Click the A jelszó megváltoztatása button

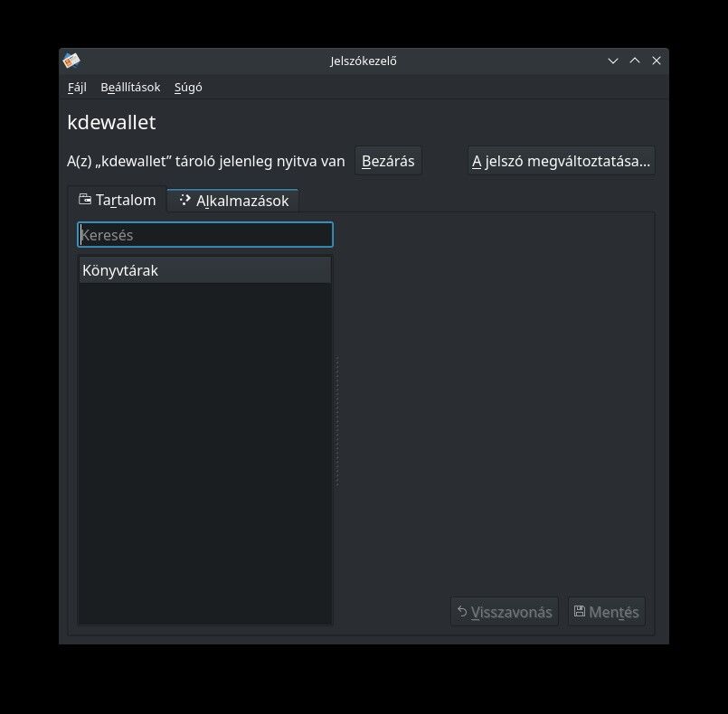point(561,161)
